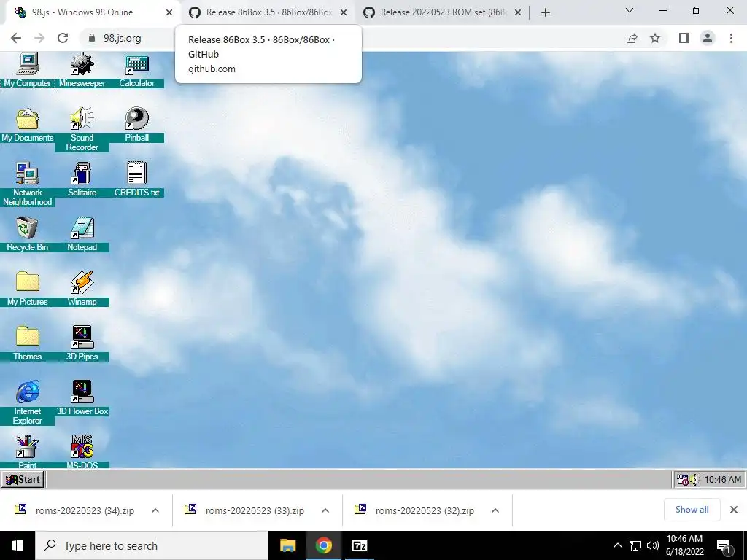The height and width of the screenshot is (560, 747).
Task: Open the tab search chevron
Action: coord(630,10)
